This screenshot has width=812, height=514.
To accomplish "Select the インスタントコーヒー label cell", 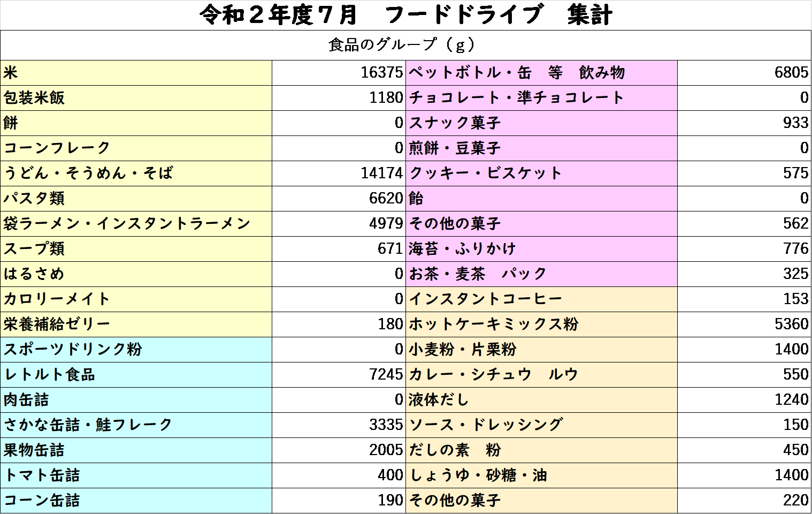I will pyautogui.click(x=541, y=299).
